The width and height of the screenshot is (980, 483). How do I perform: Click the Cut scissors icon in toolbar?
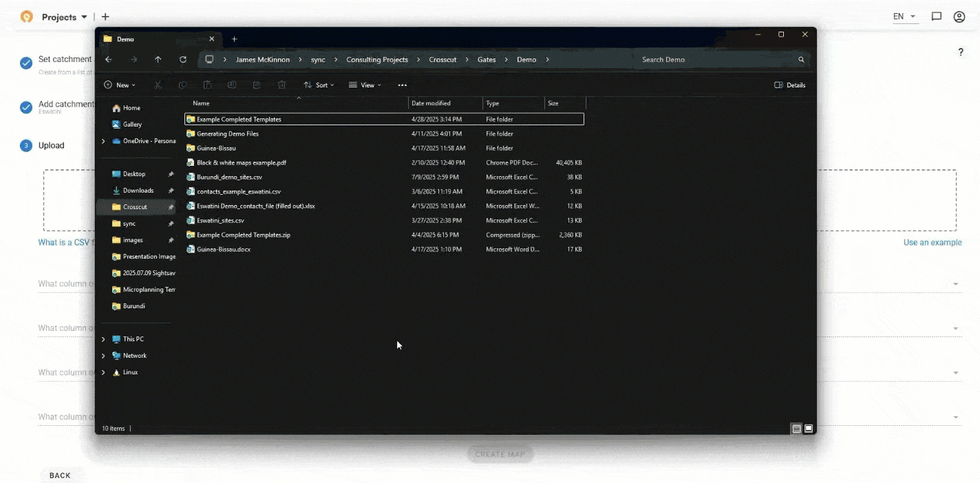point(158,85)
